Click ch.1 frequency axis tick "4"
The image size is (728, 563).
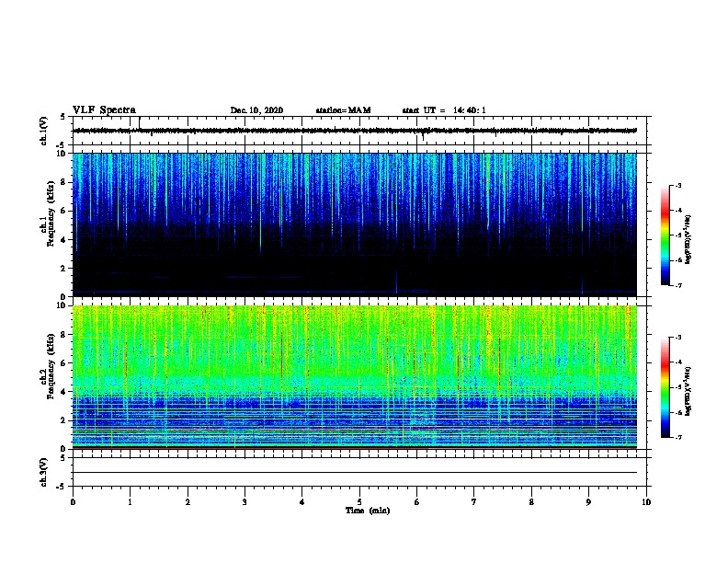pyautogui.click(x=64, y=240)
